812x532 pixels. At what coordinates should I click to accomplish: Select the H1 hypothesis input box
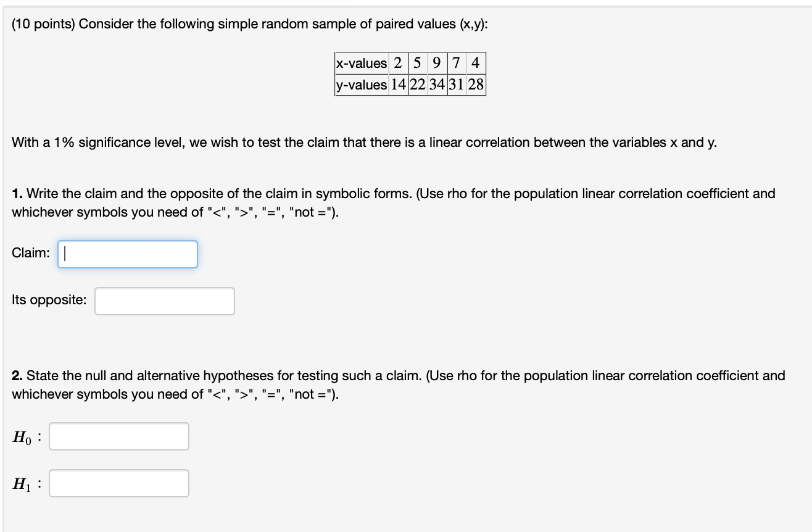pyautogui.click(x=118, y=483)
